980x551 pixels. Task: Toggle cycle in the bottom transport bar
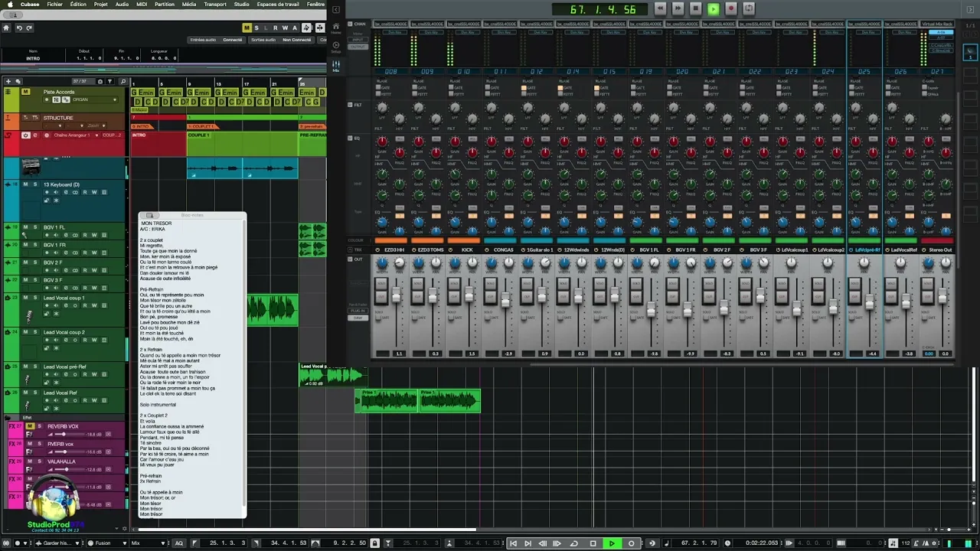(x=573, y=543)
